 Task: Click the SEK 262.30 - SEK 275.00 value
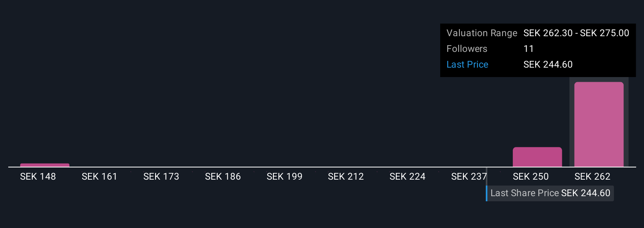[576, 33]
